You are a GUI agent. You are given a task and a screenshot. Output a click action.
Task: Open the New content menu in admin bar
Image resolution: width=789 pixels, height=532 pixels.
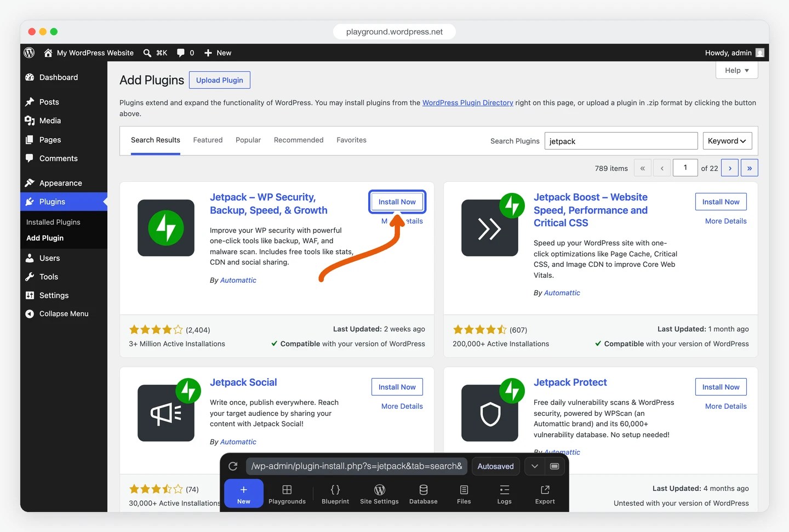click(x=218, y=53)
